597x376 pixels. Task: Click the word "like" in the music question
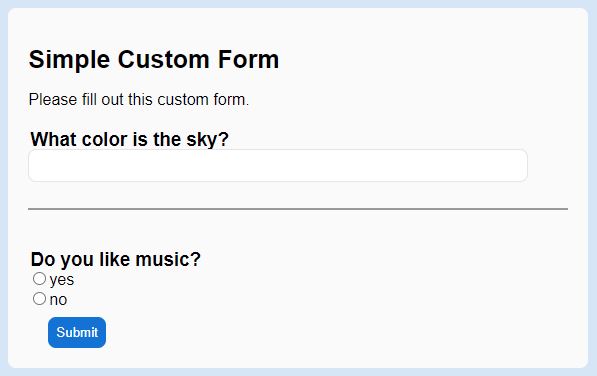(115, 260)
